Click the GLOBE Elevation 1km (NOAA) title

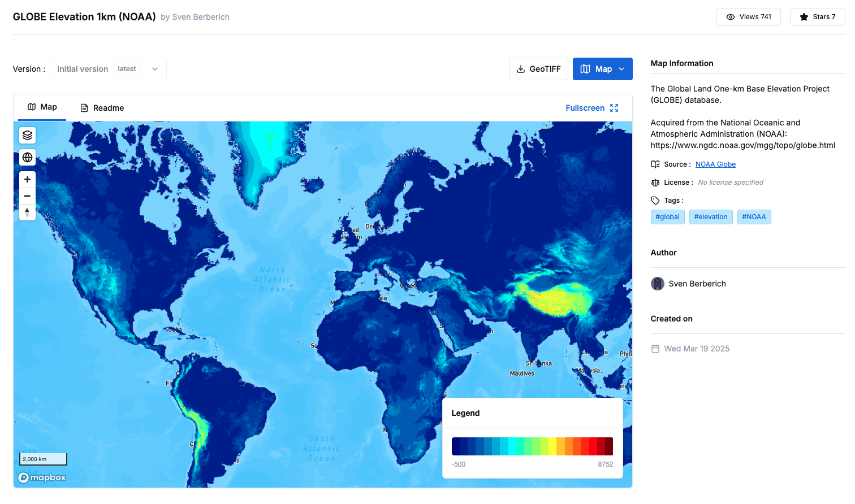[x=84, y=17]
